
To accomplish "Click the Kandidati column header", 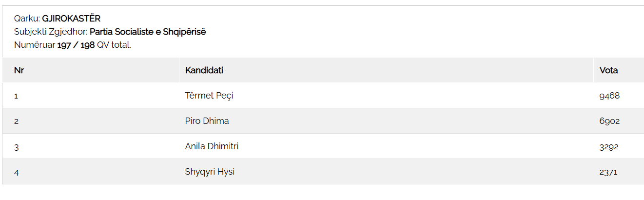I will click(x=204, y=70).
